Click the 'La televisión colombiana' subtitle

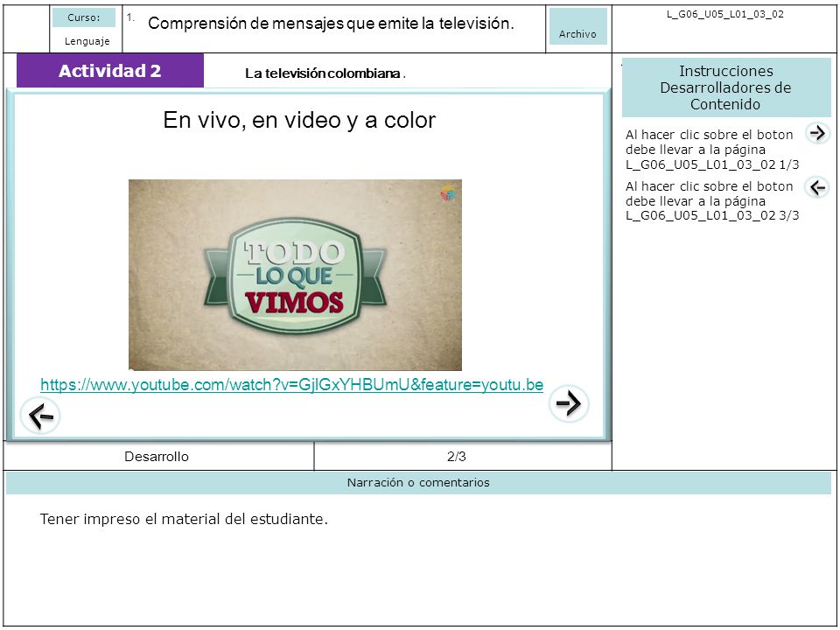pos(325,73)
